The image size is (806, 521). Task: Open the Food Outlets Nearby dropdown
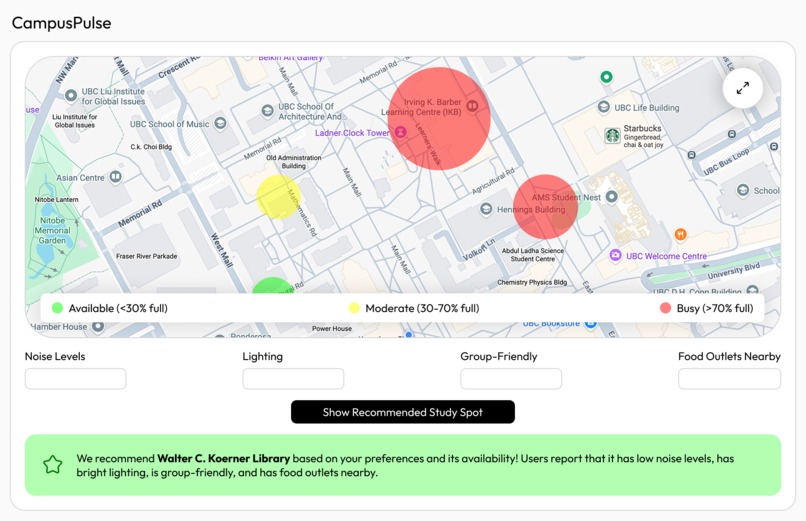[729, 379]
